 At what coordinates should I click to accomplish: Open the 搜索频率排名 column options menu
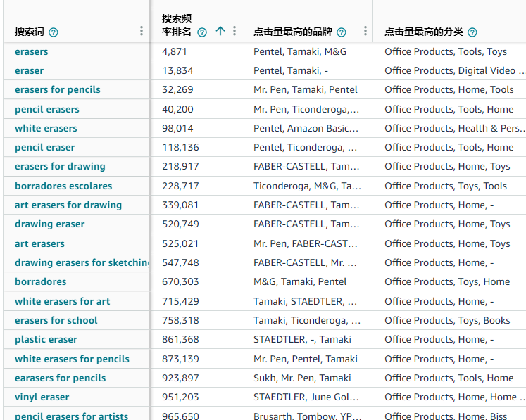(x=234, y=31)
